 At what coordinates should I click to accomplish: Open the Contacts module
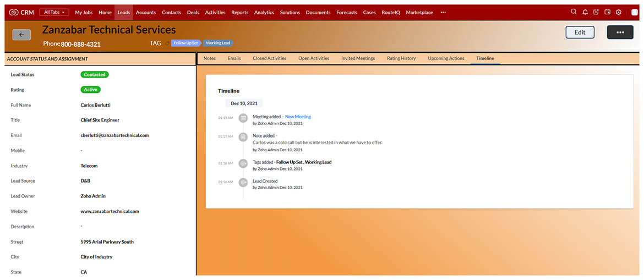[171, 12]
